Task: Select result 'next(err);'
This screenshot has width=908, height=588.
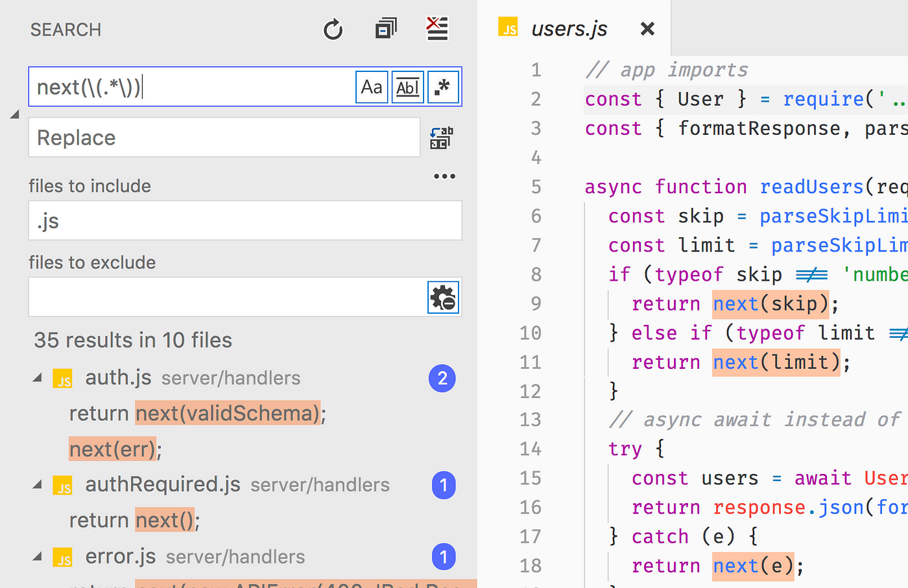Action: pyautogui.click(x=115, y=449)
